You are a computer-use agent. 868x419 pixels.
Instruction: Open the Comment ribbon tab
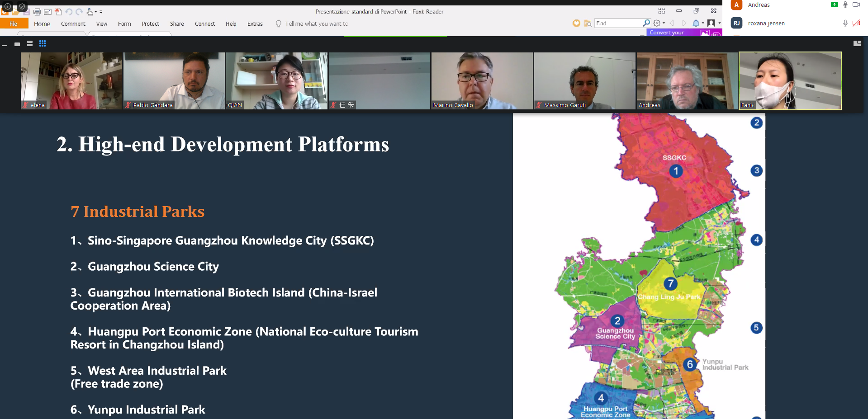pyautogui.click(x=73, y=24)
